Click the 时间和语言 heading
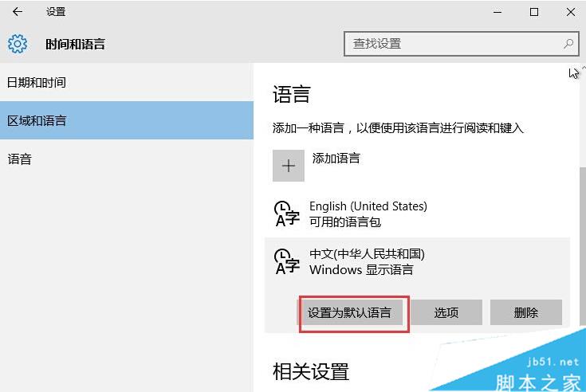The height and width of the screenshot is (392, 586). click(75, 44)
